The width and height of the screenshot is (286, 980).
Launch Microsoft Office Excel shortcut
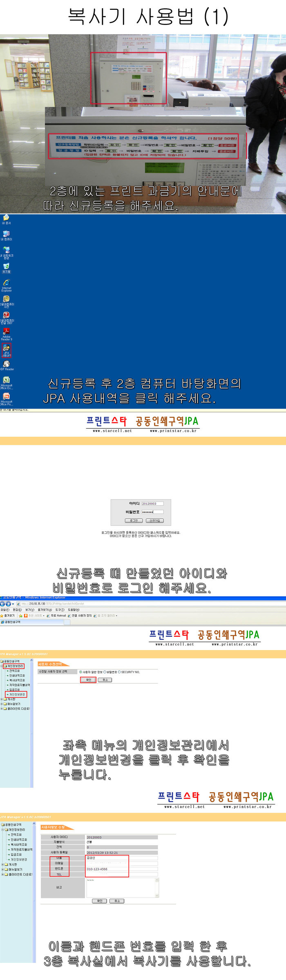click(x=7, y=383)
